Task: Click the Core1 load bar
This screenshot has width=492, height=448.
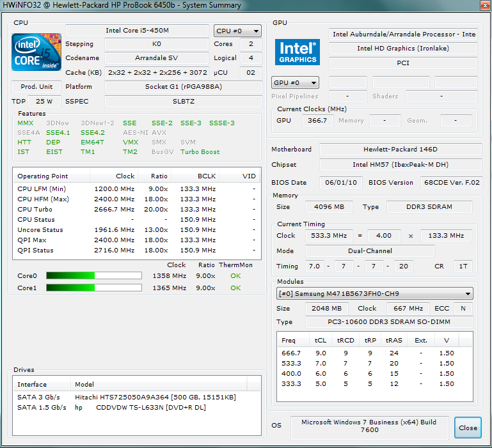Action: pyautogui.click(x=94, y=288)
